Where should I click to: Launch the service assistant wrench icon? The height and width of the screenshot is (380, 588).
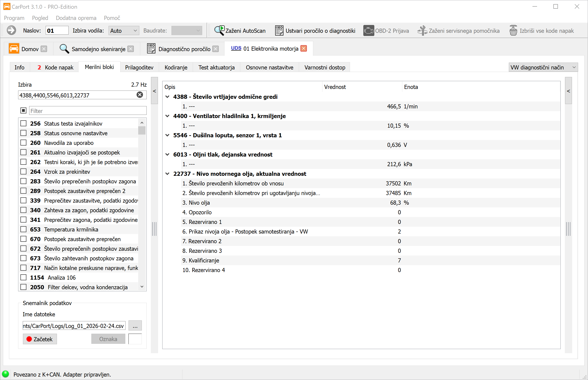422,31
